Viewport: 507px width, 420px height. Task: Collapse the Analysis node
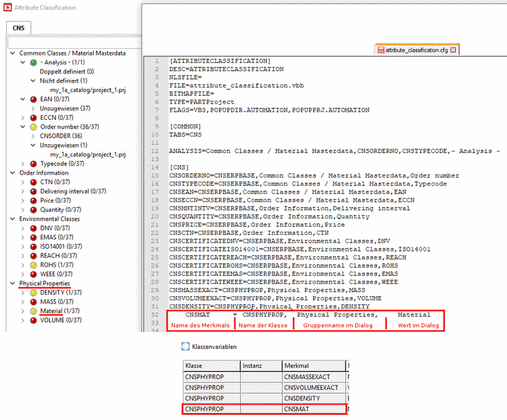tap(22, 62)
